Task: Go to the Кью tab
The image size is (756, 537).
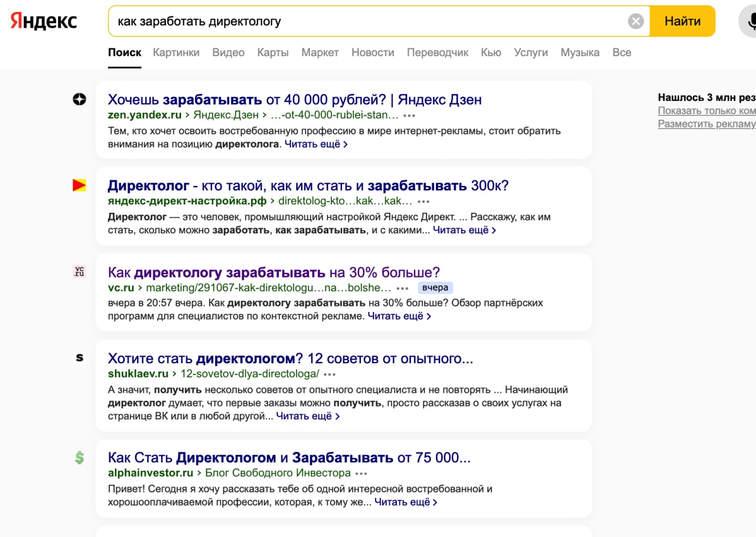Action: (x=491, y=53)
